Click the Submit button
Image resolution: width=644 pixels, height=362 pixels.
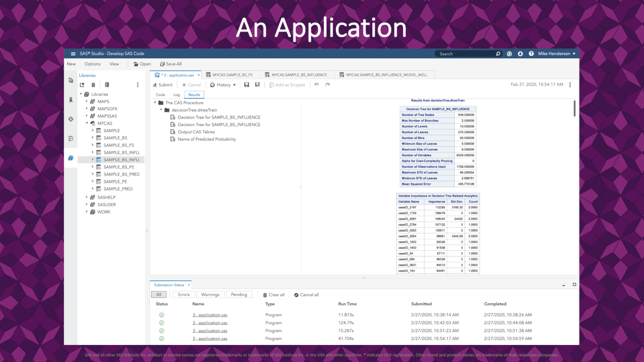click(163, 84)
